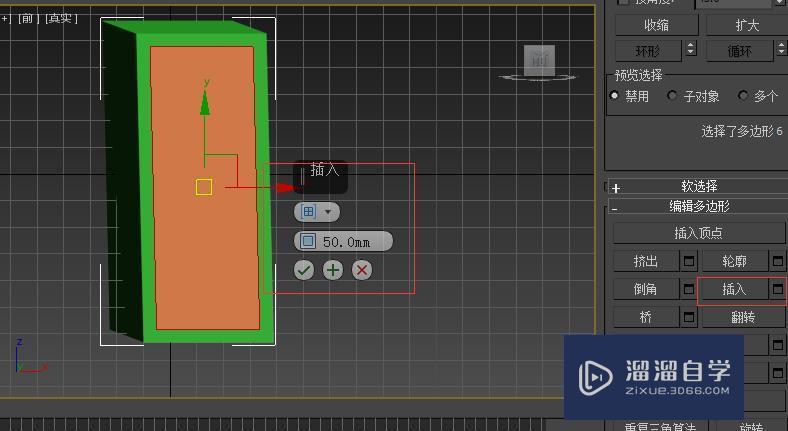This screenshot has width=788, height=431.
Task: Click the 翻转 button
Action: [744, 317]
